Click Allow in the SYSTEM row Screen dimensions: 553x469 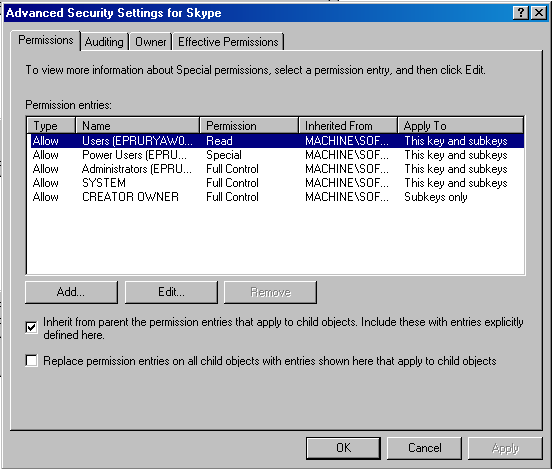pos(45,183)
